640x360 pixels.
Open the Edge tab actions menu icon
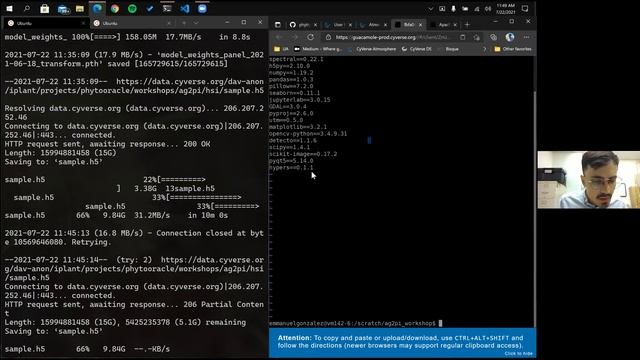278,24
